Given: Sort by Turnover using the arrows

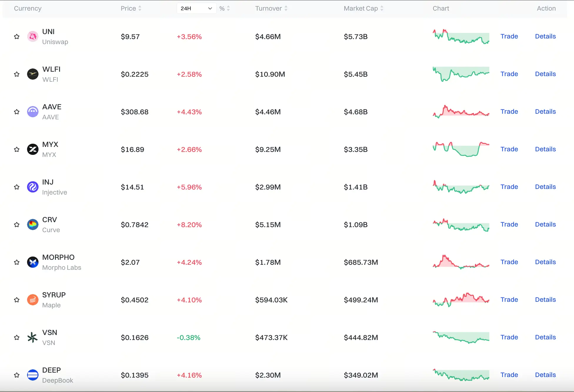Looking at the screenshot, I should click(x=286, y=9).
